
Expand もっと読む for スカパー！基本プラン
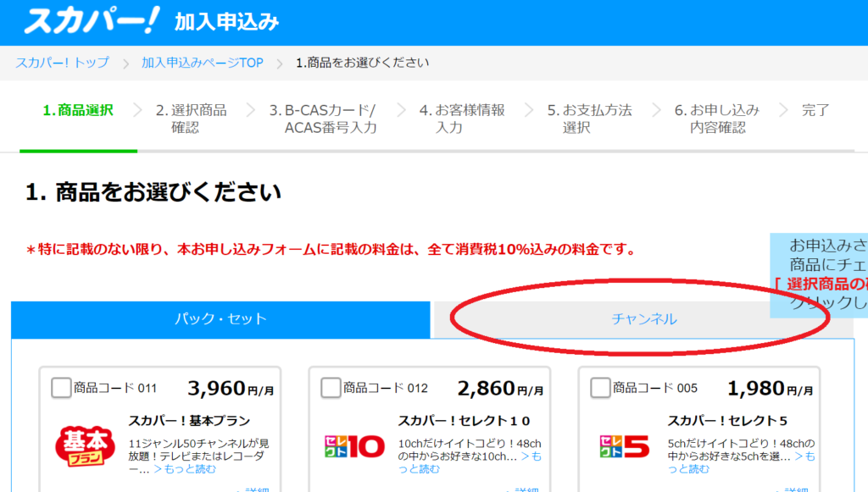(x=185, y=469)
